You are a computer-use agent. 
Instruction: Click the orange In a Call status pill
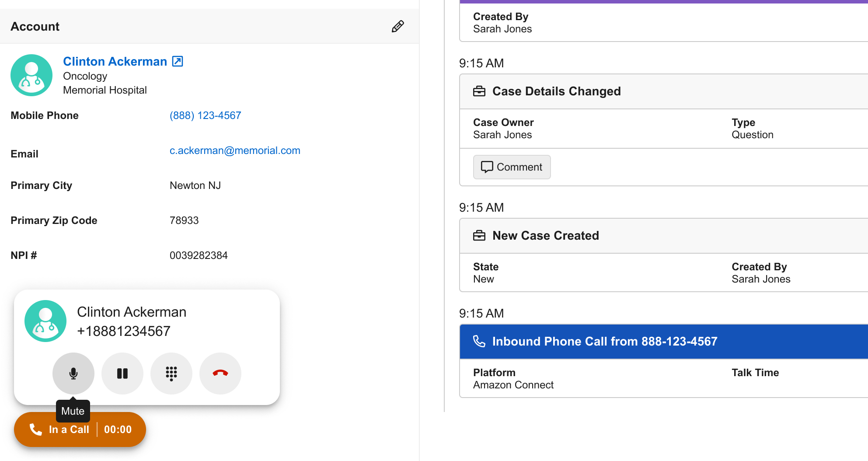point(80,430)
